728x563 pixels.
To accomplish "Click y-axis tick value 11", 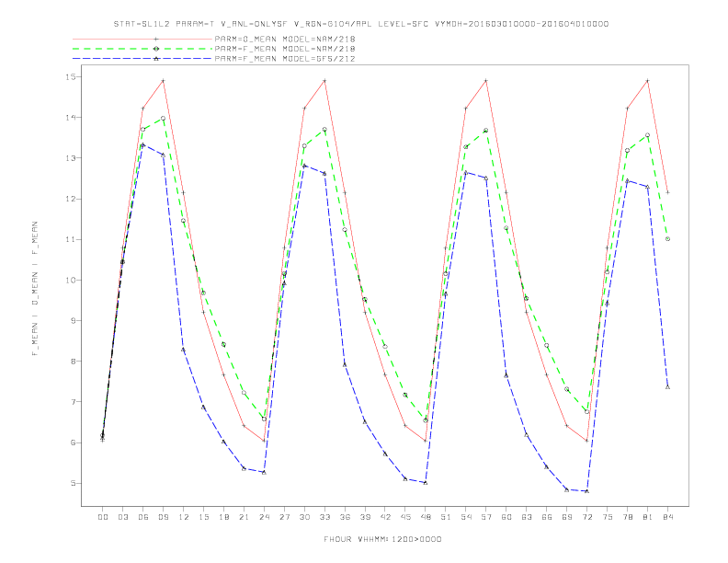I will tap(71, 239).
